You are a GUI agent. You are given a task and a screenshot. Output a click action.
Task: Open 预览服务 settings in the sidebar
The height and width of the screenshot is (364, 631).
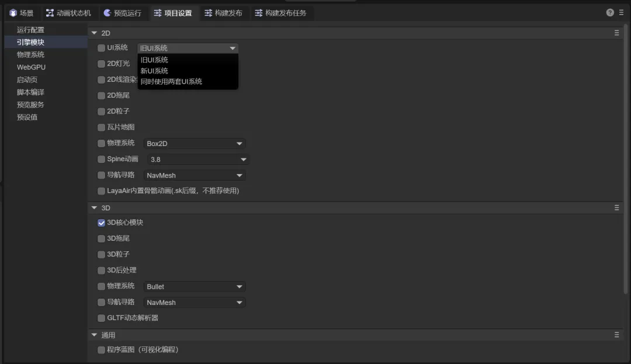[x=46, y=105]
